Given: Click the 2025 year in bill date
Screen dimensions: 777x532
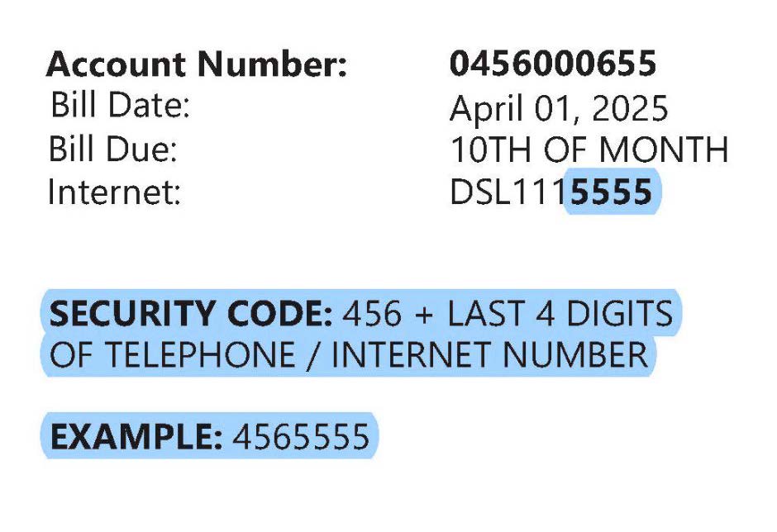Looking at the screenshot, I should coord(630,108).
